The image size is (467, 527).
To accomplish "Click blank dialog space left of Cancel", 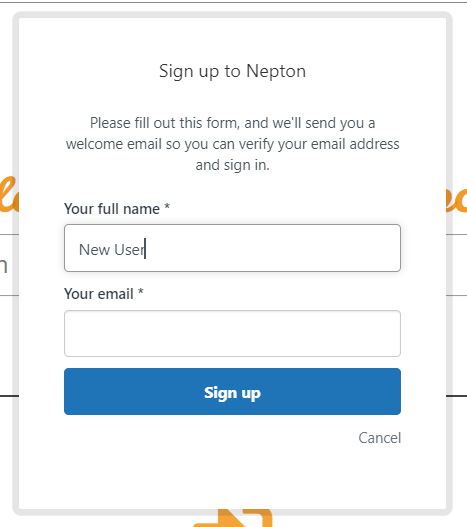I will 208,438.
